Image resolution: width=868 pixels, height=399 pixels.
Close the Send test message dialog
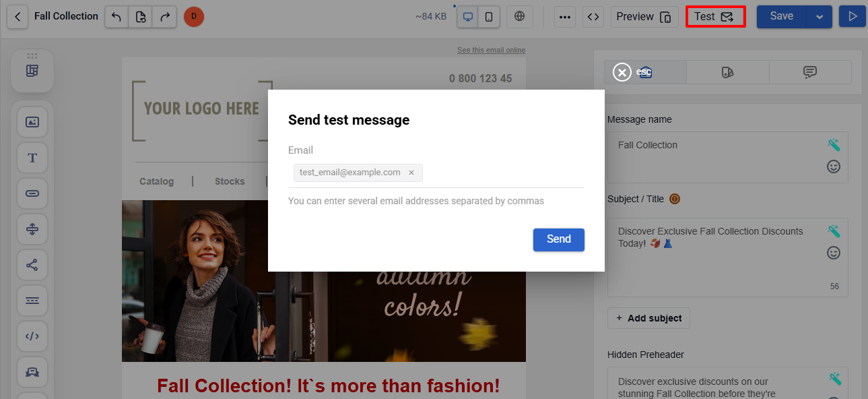622,71
